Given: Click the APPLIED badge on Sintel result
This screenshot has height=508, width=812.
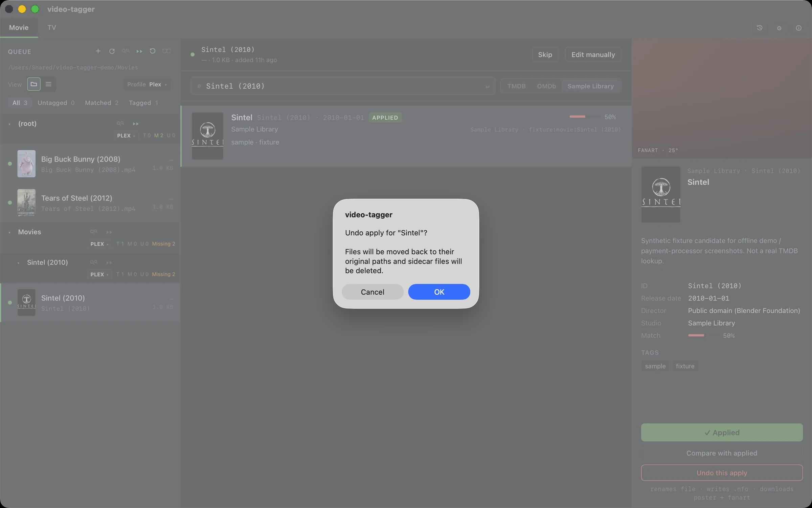Looking at the screenshot, I should click(385, 118).
